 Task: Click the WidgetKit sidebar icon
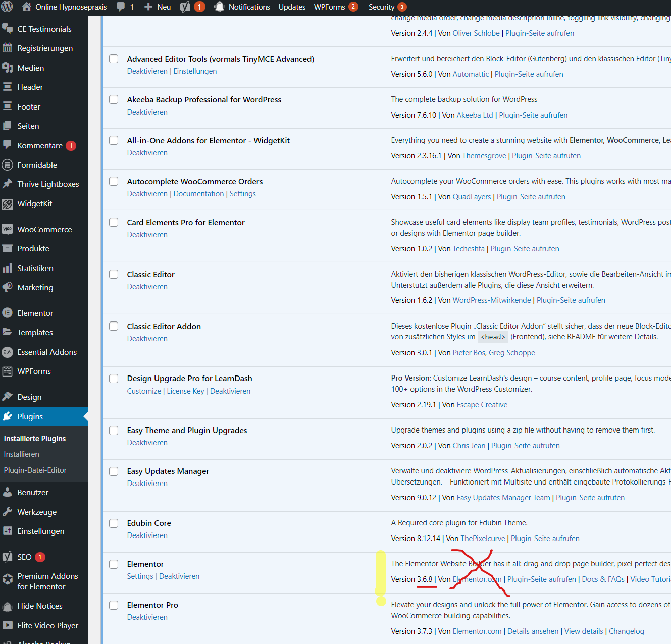tap(8, 204)
